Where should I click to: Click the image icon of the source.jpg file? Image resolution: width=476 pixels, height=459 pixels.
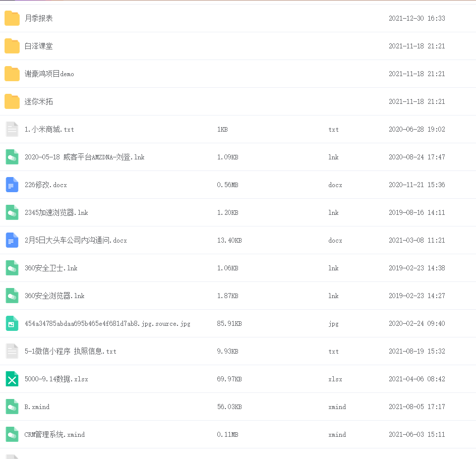tap(12, 323)
